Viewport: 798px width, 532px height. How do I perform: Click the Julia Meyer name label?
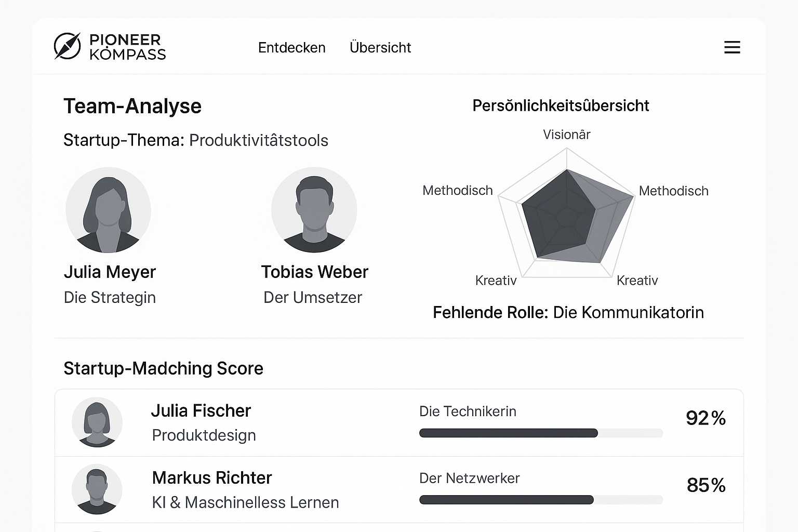point(110,272)
